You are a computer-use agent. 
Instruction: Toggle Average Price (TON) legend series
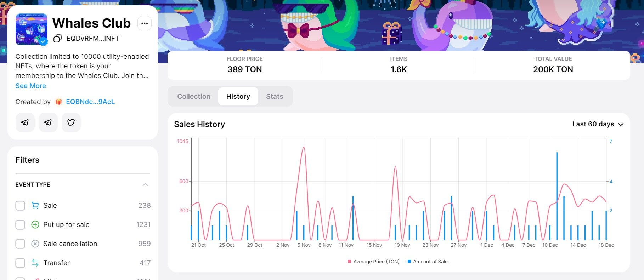point(374,262)
